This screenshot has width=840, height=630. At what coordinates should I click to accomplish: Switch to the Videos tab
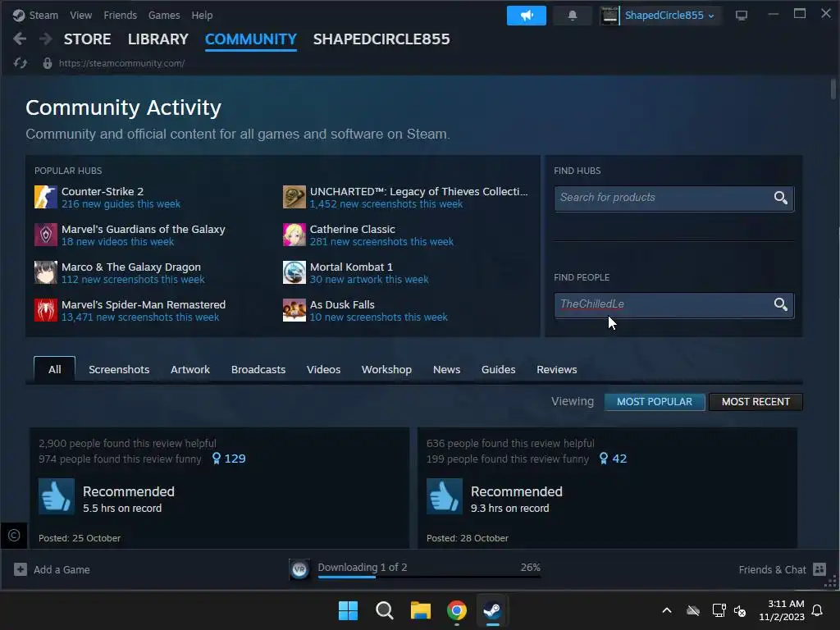point(323,370)
